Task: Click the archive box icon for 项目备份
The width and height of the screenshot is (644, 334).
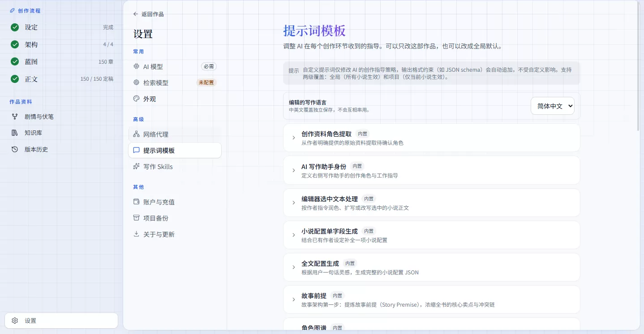Action: click(x=137, y=218)
